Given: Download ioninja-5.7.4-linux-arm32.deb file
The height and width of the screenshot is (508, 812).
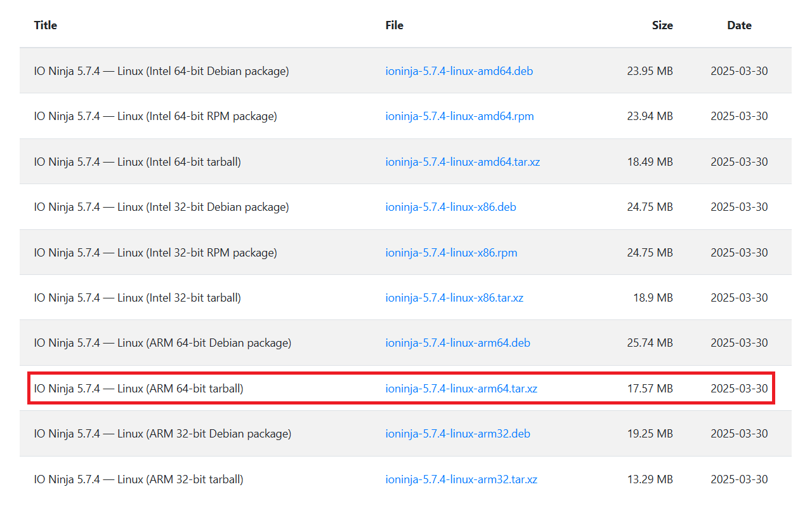Looking at the screenshot, I should [x=458, y=434].
